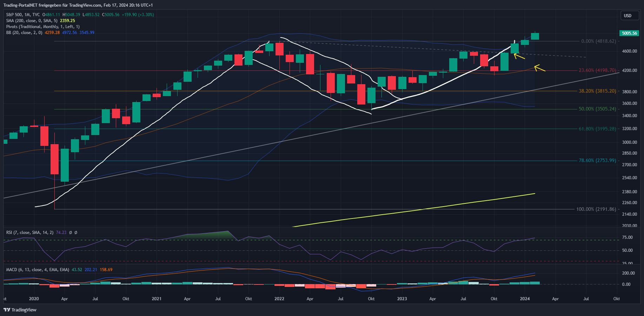Click the latest green candle at chart top

[535, 36]
